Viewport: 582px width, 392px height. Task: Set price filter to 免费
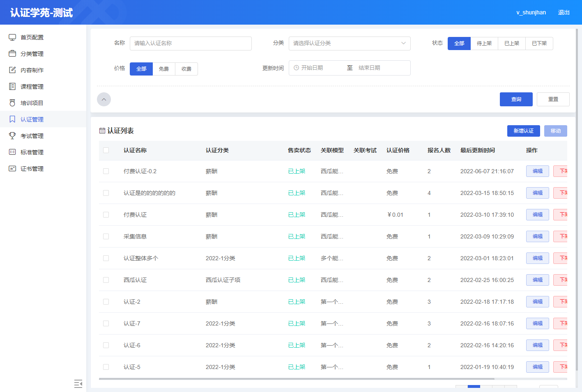[x=164, y=69]
